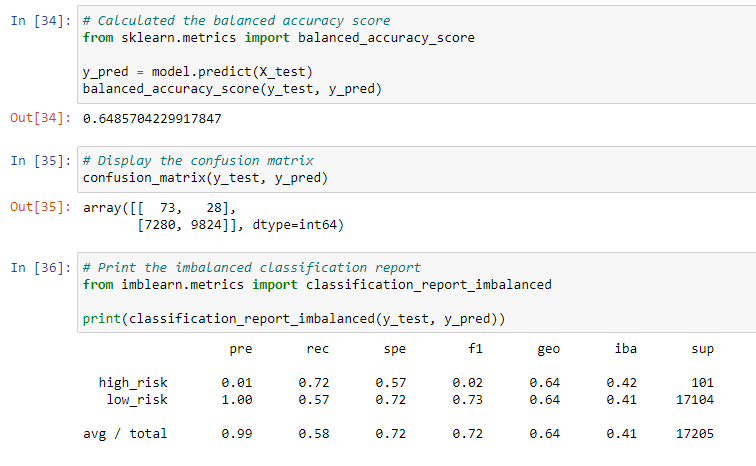Click the 'avg / total' row label
Screen dimensions: 756x466
[125, 434]
